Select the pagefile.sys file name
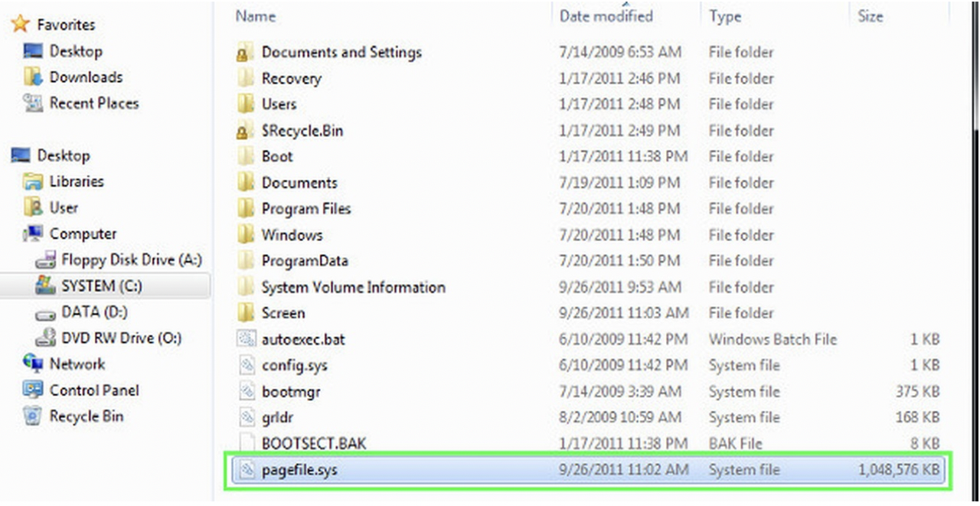The width and height of the screenshot is (980, 506). tap(299, 470)
